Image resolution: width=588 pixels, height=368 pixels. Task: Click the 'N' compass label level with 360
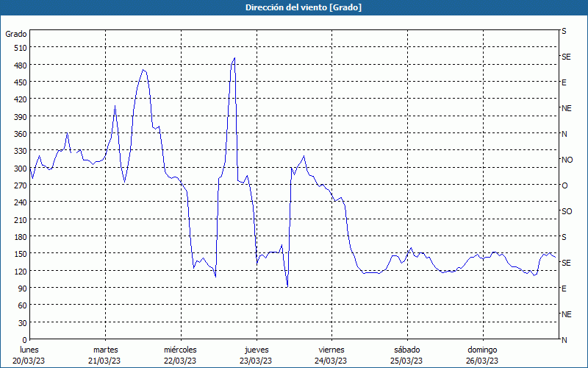click(564, 134)
